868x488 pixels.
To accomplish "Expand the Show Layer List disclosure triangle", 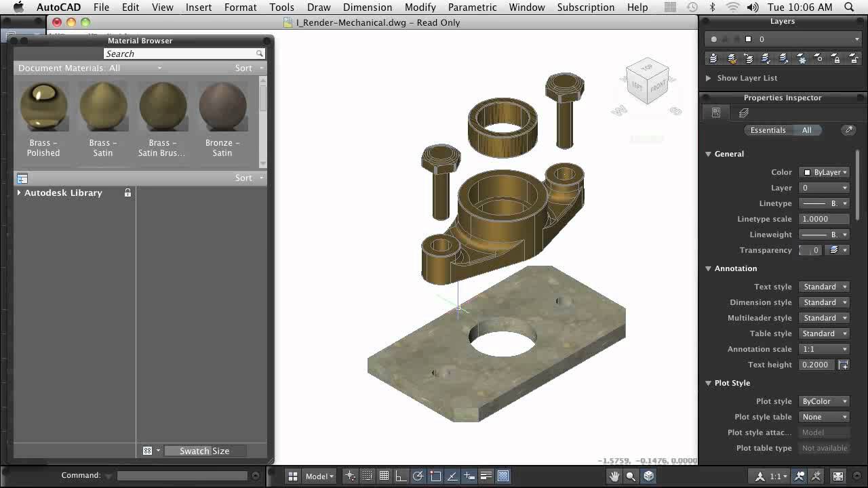I will (708, 78).
